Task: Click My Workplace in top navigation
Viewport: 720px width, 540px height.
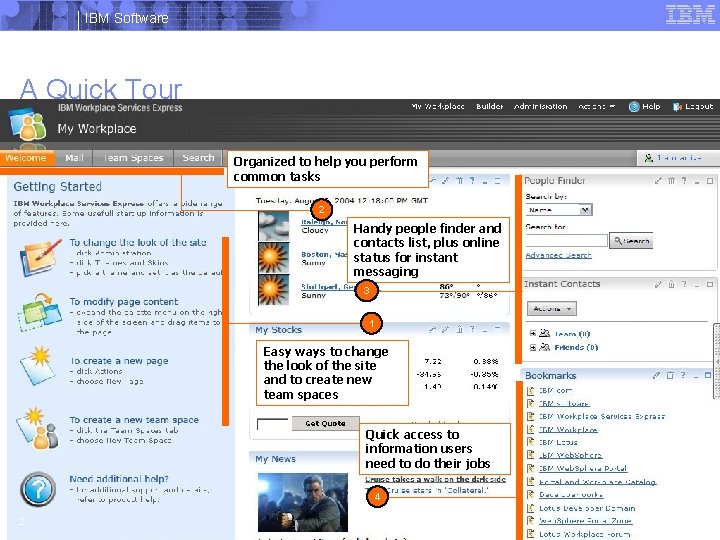Action: (x=438, y=106)
